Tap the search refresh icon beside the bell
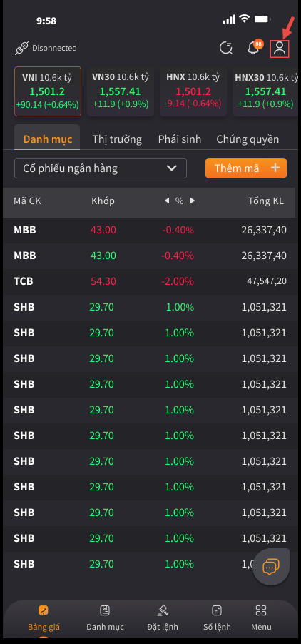The width and height of the screenshot is (301, 644). tap(226, 48)
